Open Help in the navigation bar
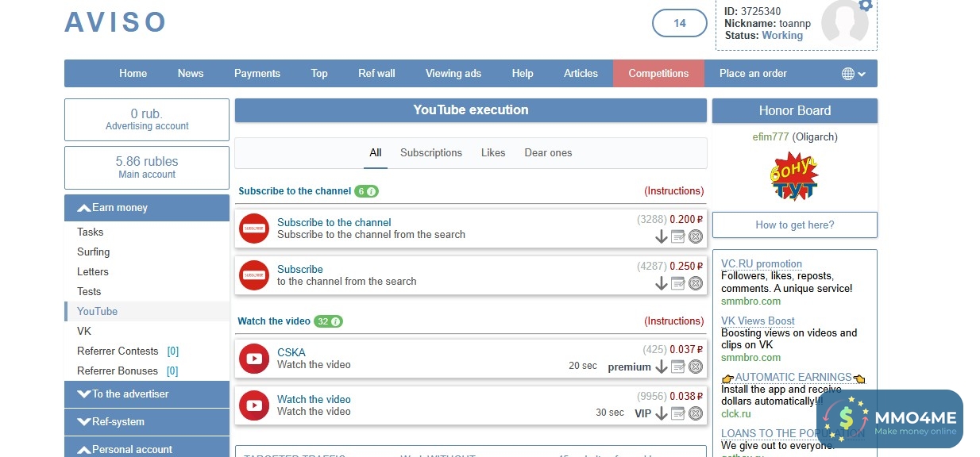This screenshot has width=980, height=457. click(523, 73)
